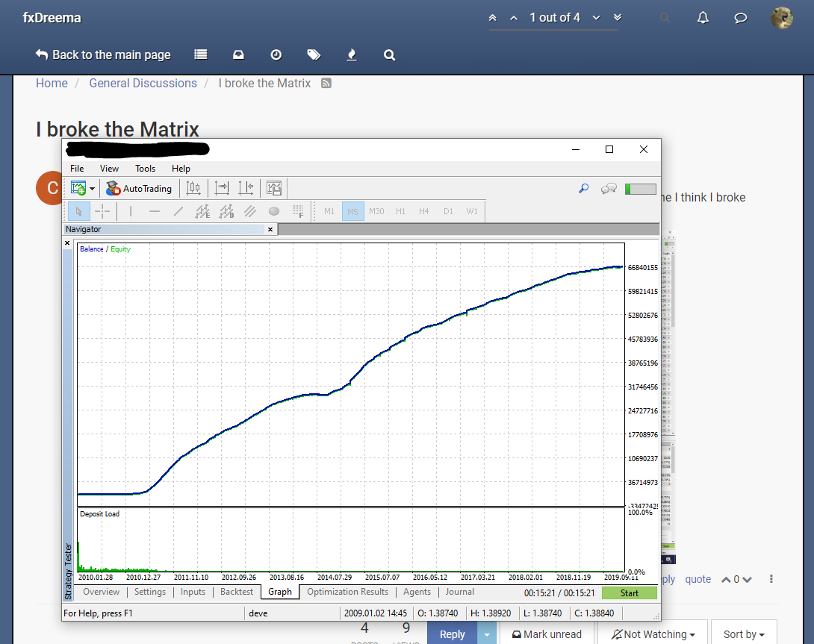Open Agents tab
The image size is (814, 644).
417,592
